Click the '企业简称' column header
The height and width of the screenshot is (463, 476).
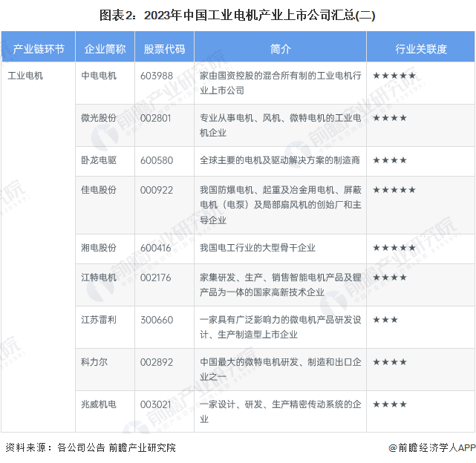(105, 48)
